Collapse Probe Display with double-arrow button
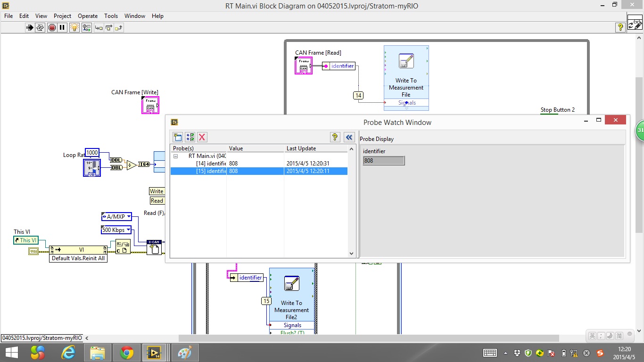Viewport: 644px width, 362px height. (349, 137)
